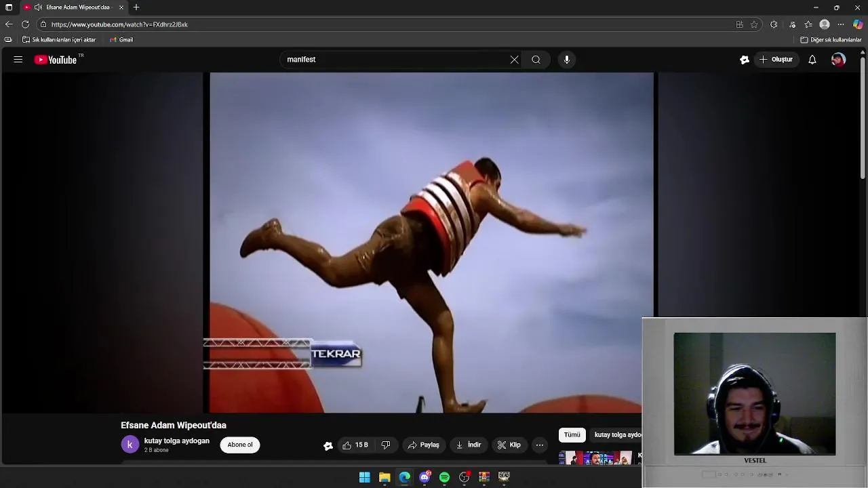Click Oluştur create button
The width and height of the screenshot is (868, 488).
pos(776,60)
